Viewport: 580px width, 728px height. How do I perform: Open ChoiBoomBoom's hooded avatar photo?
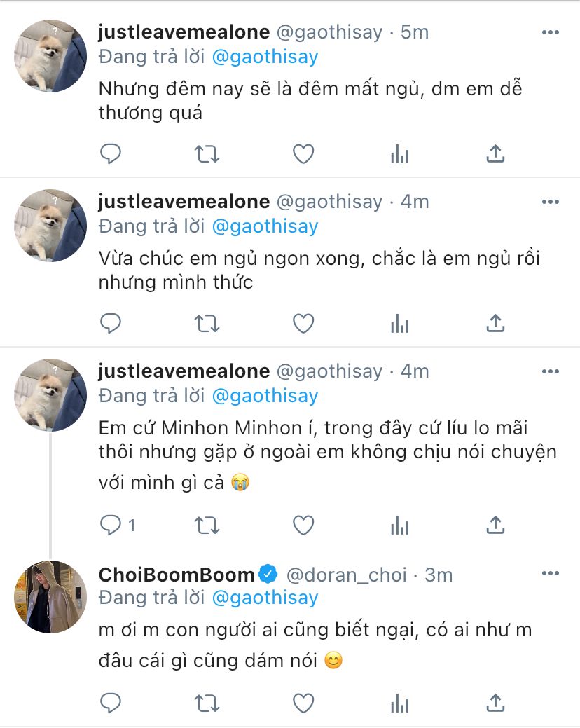pos(50,595)
